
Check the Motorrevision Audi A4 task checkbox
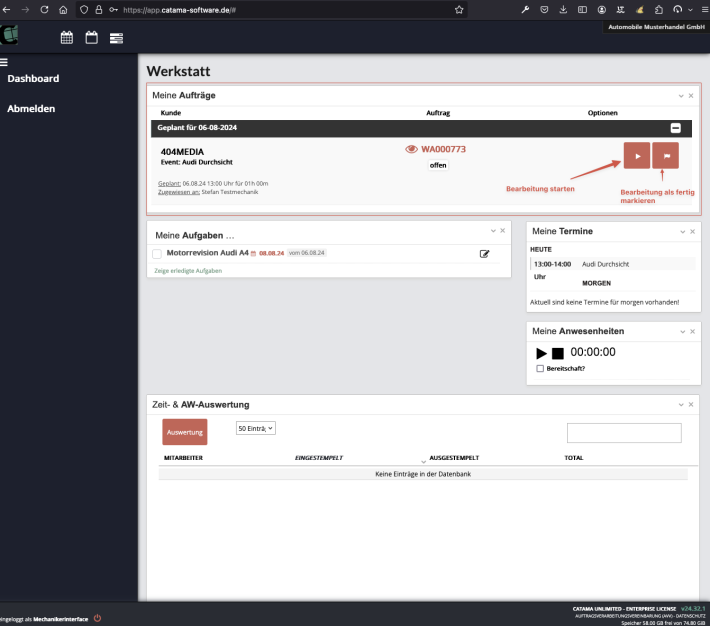tap(157, 254)
